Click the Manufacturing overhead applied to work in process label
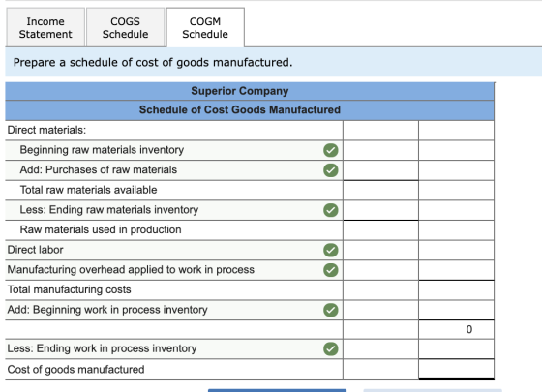Viewport: 542px width, 392px height. tap(131, 270)
